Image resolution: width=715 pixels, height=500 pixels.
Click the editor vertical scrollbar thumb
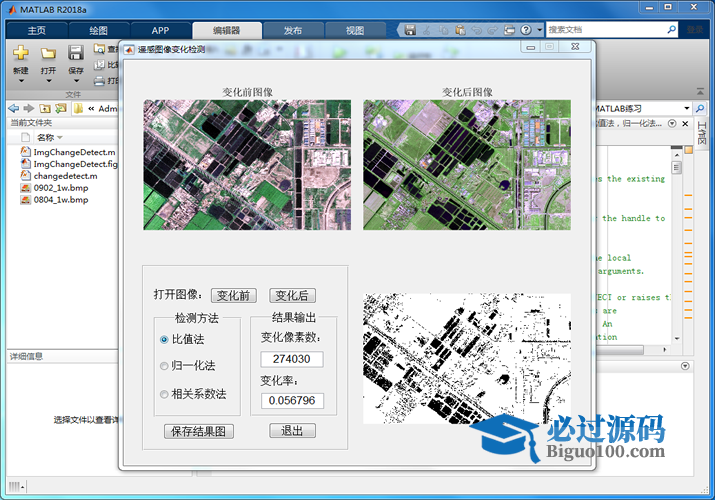677,168
